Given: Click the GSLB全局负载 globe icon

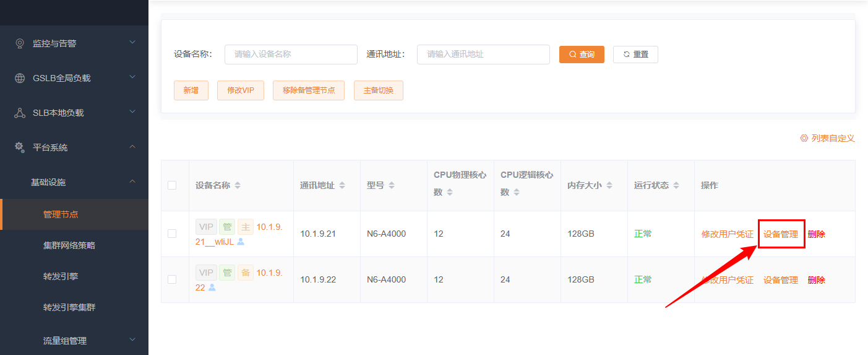Looking at the screenshot, I should [20, 78].
